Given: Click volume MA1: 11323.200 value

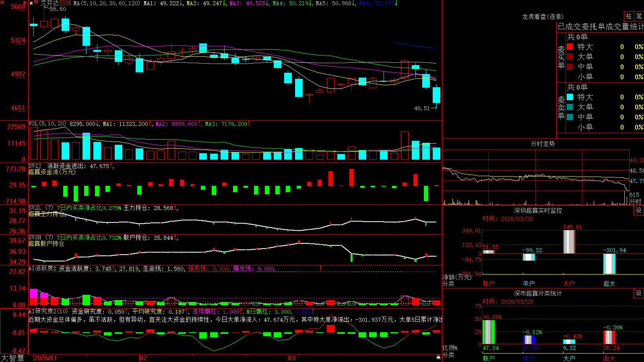Looking at the screenshot, I should tap(127, 124).
